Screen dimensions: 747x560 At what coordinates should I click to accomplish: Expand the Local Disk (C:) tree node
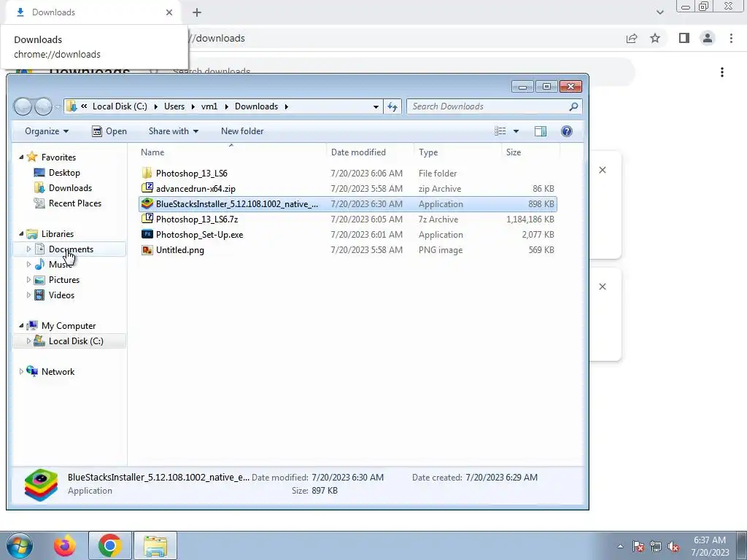tap(28, 341)
